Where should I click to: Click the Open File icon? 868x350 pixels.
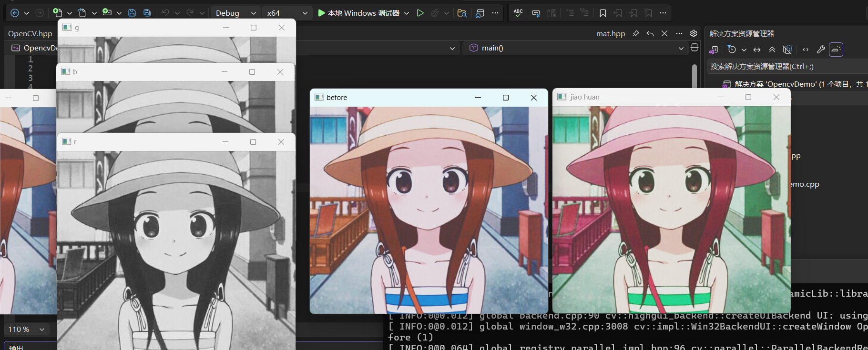(x=82, y=13)
